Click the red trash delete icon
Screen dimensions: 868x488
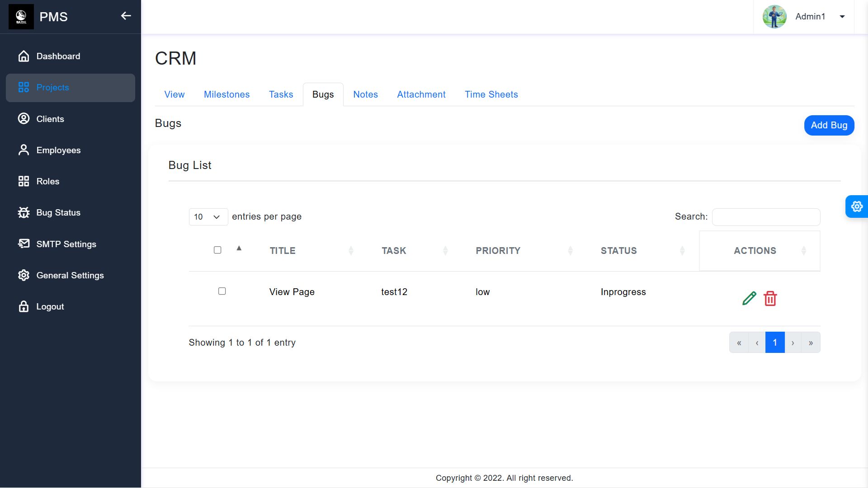click(x=770, y=299)
